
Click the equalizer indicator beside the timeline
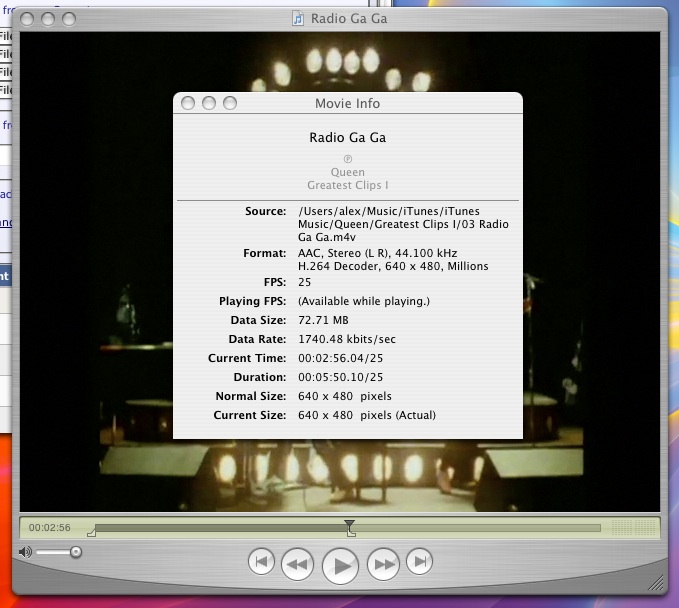pos(634,527)
